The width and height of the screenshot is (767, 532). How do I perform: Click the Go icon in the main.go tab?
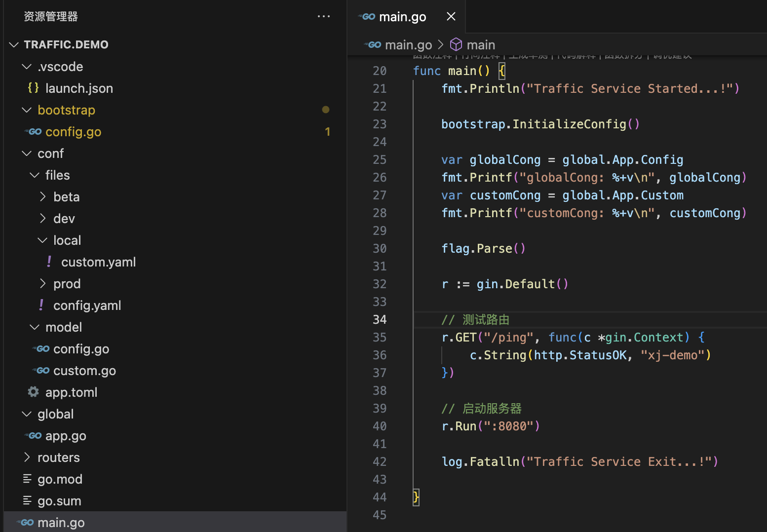[367, 17]
